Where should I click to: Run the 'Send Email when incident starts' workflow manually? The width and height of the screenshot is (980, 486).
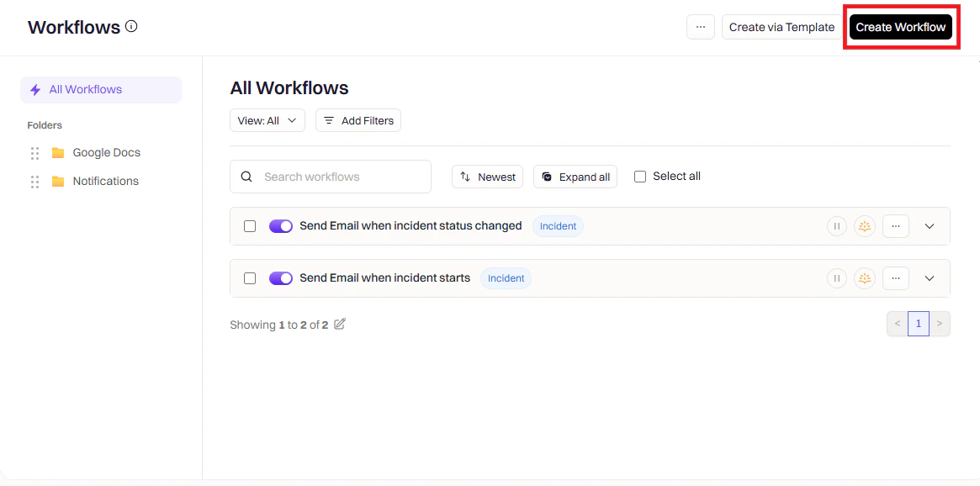click(865, 277)
